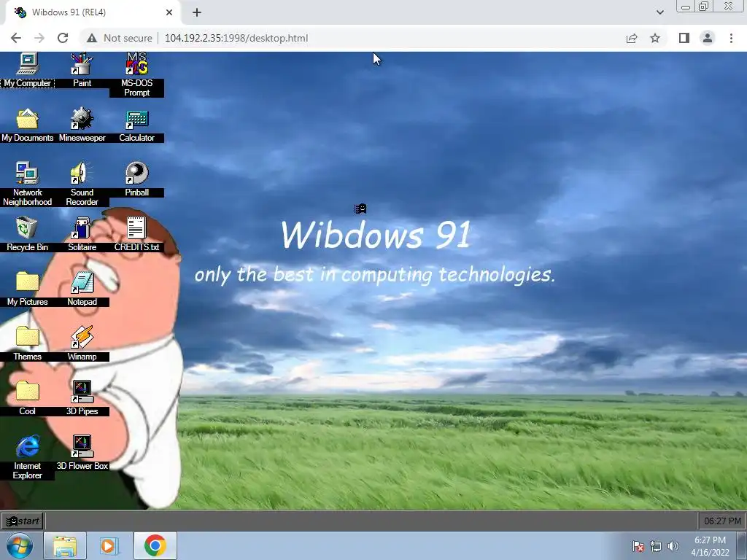The image size is (747, 560).
Task: Close the Wibdows 91 browser tab
Action: [169, 12]
